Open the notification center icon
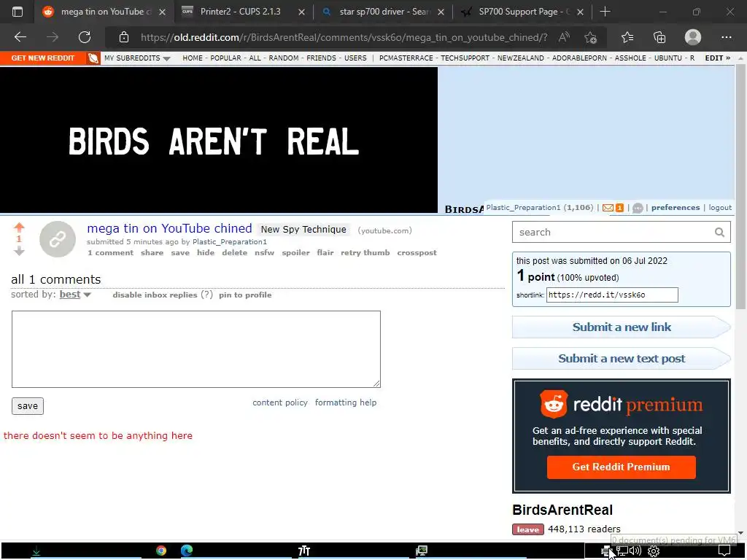Screen dimensions: 747x560 [x=724, y=551]
